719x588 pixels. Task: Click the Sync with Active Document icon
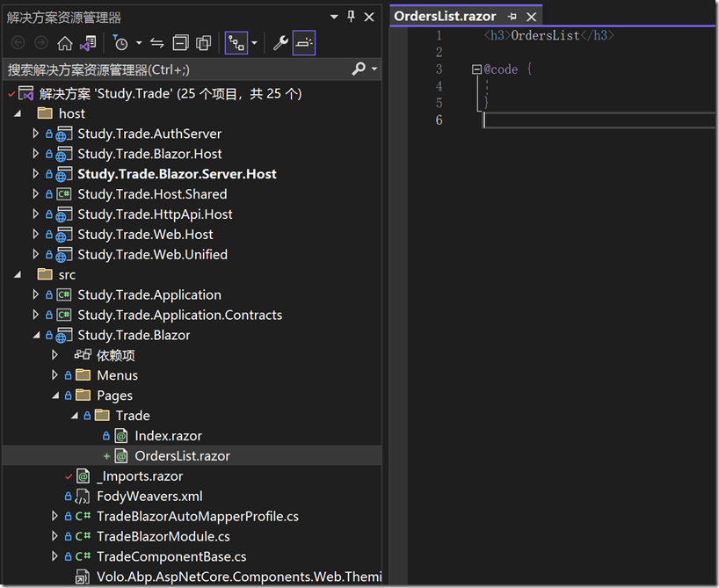157,43
